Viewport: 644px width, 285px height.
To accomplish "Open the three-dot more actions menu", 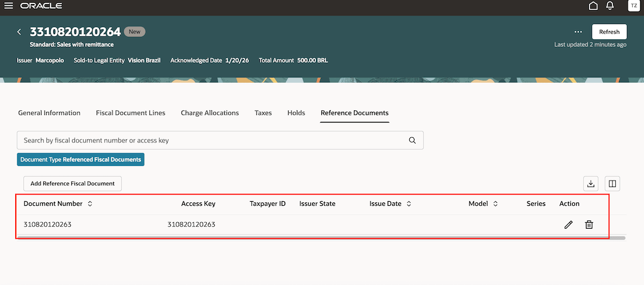I will click(578, 32).
